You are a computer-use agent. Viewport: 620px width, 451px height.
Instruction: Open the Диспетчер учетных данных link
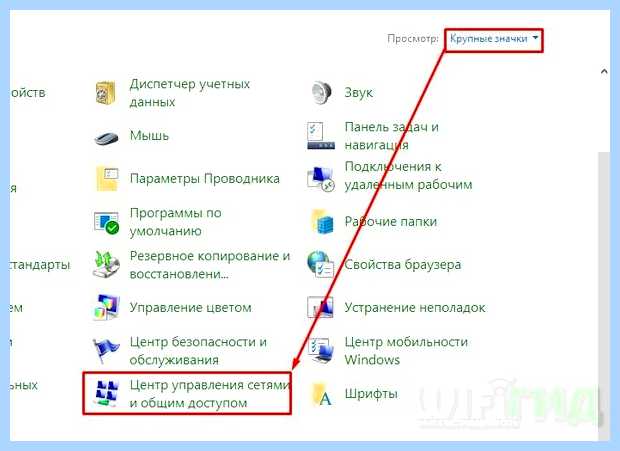(190, 93)
